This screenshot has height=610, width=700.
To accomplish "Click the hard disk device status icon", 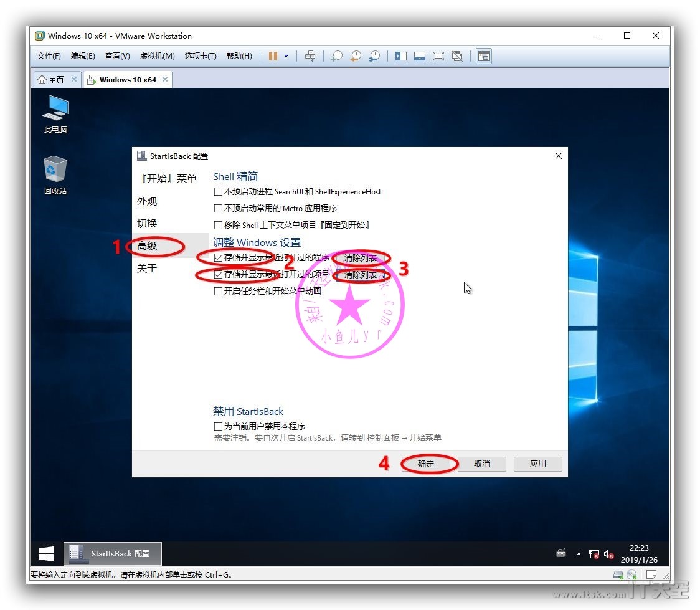I will click(x=618, y=574).
